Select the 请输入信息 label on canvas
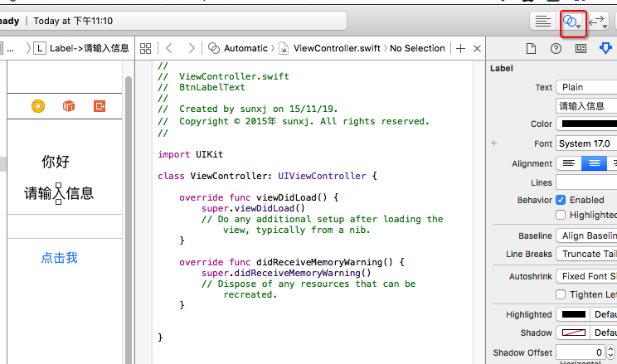 [x=59, y=193]
